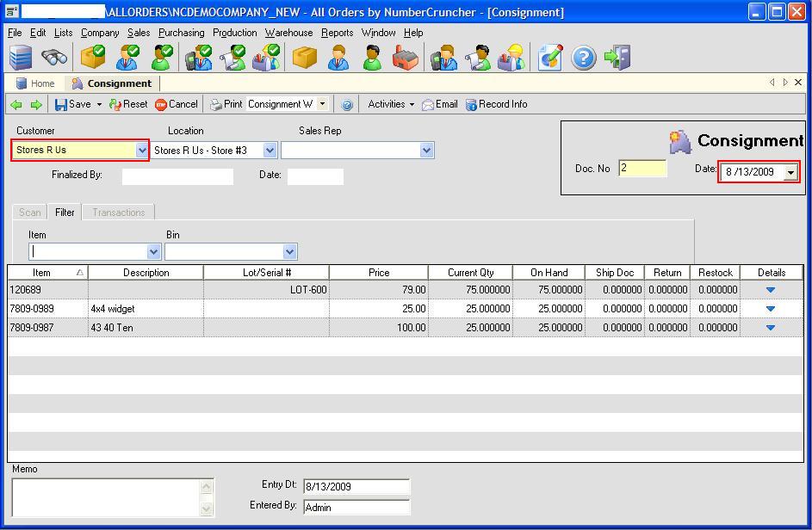Open the File menu
The image size is (812, 530).
tap(15, 33)
